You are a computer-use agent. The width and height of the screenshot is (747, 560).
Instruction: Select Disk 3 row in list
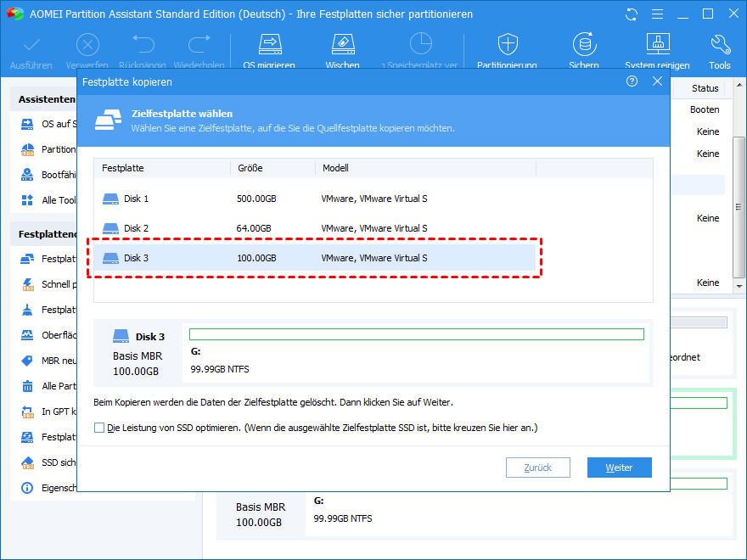314,258
